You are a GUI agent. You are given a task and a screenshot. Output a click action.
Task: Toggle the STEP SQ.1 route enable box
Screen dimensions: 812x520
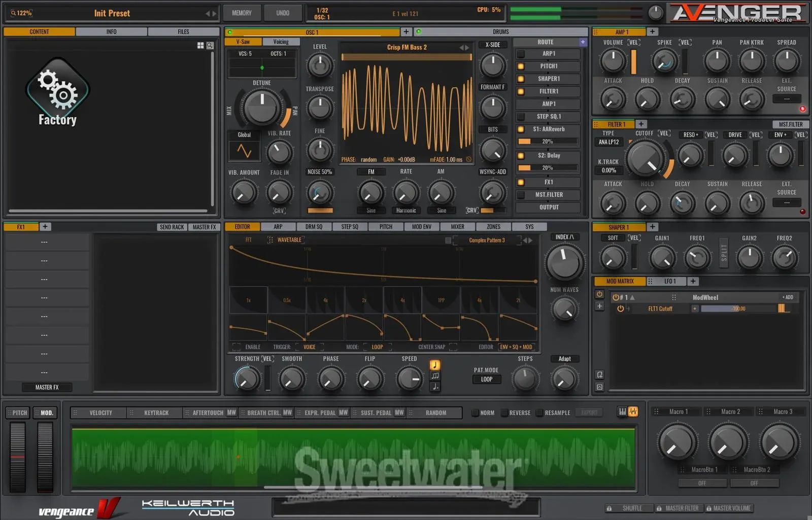coord(521,117)
